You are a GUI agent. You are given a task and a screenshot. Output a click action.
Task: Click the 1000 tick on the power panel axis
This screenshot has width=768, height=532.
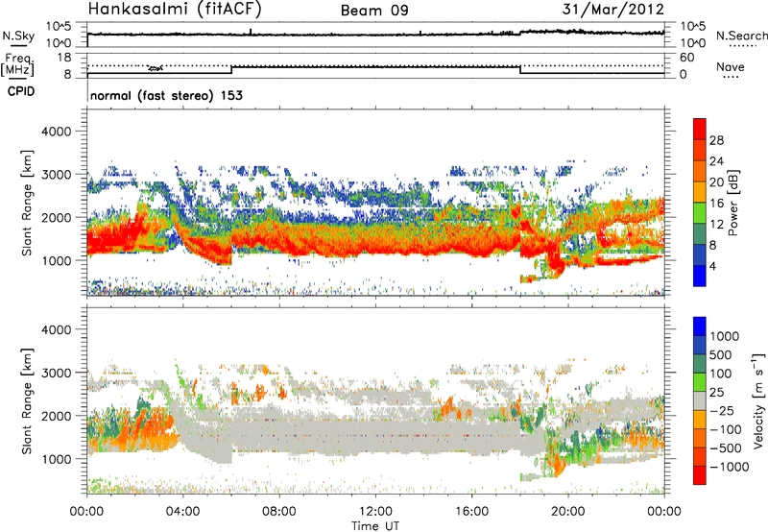(57, 260)
